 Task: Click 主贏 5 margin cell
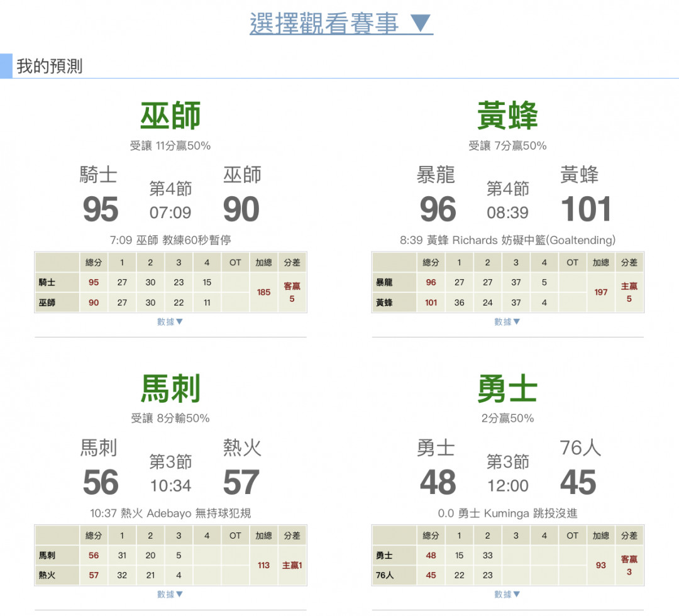(629, 292)
